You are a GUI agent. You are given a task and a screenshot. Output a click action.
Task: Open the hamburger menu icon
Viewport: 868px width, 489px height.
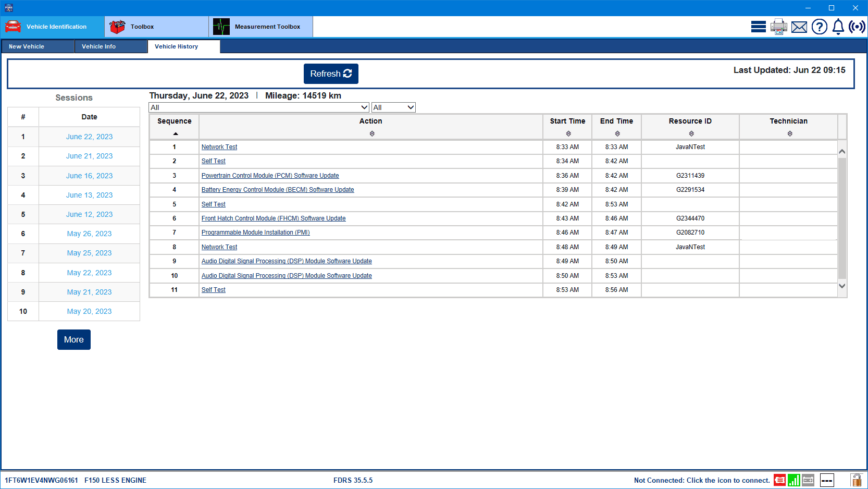[x=758, y=27]
